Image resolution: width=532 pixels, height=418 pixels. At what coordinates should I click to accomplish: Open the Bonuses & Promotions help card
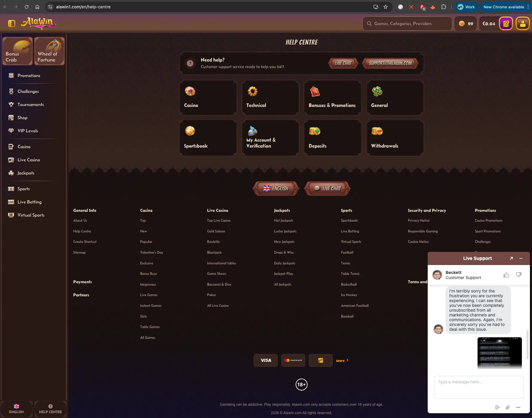(333, 98)
